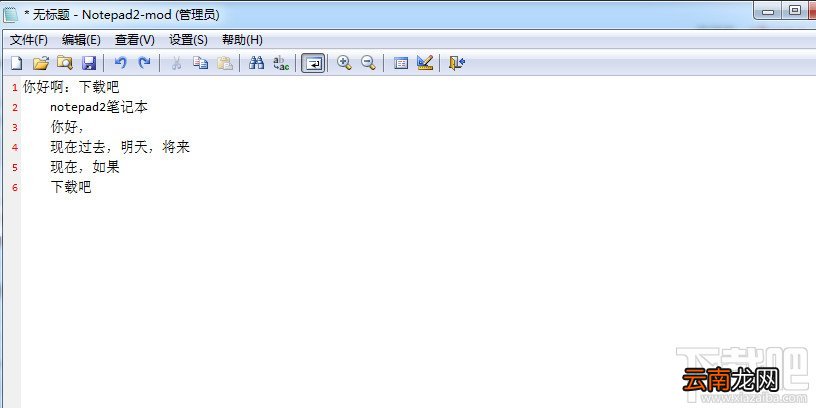816x408 pixels.
Task: Open file with the folder icon
Action: point(40,63)
